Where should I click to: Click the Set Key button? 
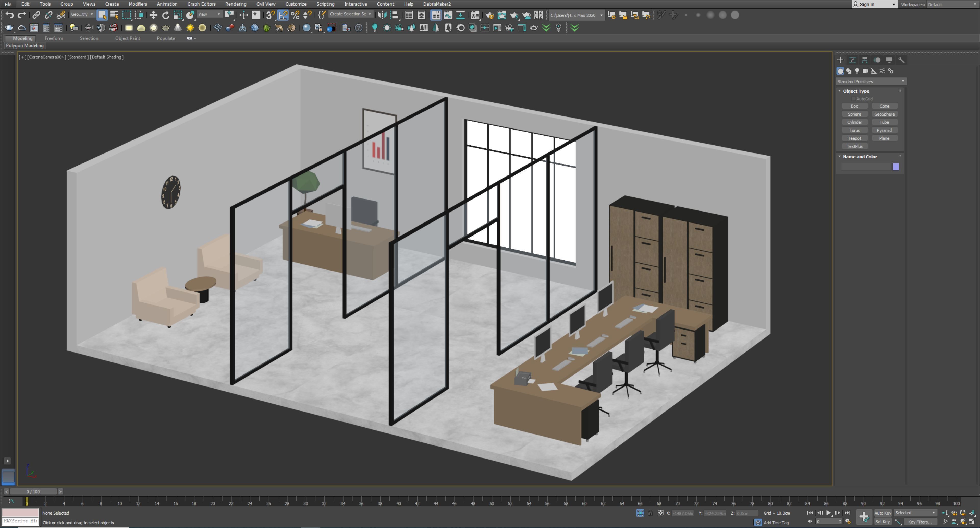(x=883, y=522)
